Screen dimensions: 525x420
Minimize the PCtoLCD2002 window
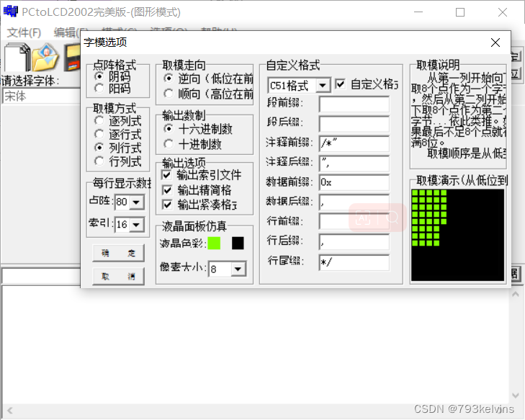[418, 12]
